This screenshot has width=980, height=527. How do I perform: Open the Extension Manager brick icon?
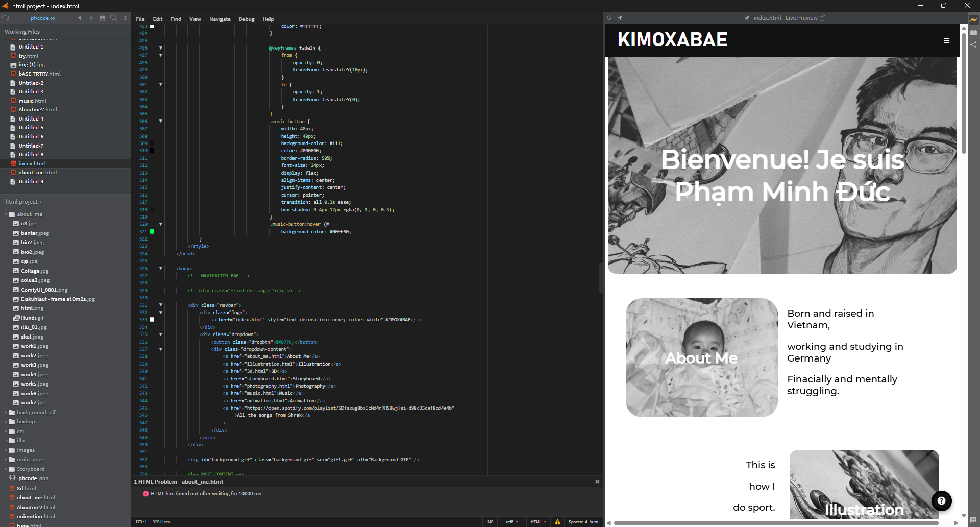[x=974, y=32]
